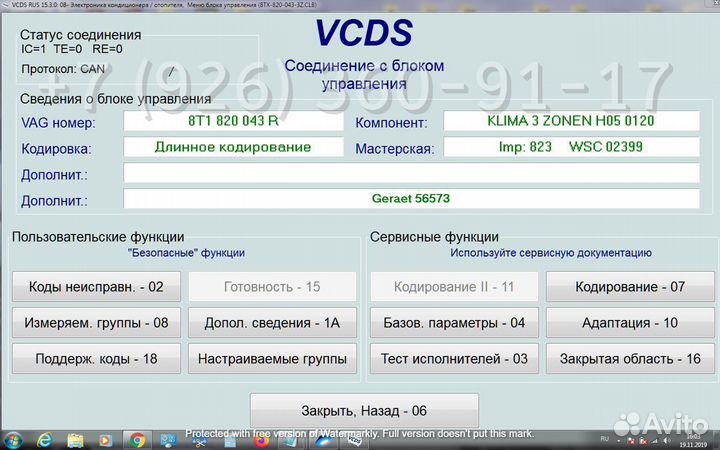
Task: Click the RU language indicator in the tray
Action: click(x=605, y=439)
